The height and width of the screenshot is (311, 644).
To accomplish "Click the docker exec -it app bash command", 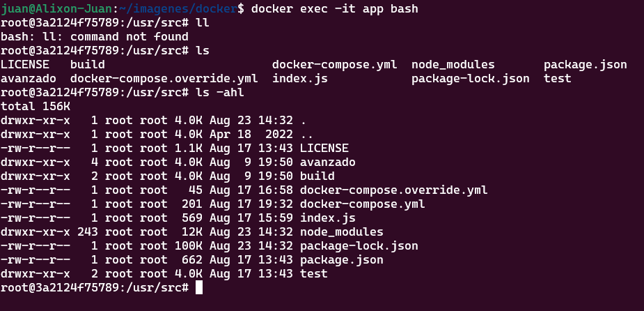I will [334, 8].
